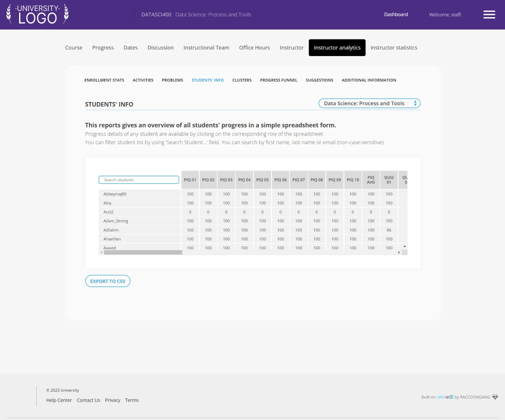Click the PIQ 10 column header
This screenshot has height=420, width=505.
pos(353,180)
